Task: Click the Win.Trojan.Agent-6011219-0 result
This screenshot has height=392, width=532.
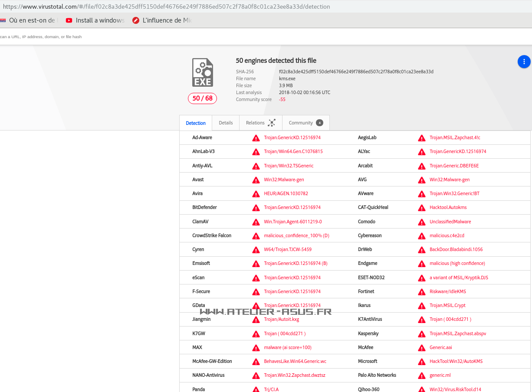Action: tap(293, 222)
